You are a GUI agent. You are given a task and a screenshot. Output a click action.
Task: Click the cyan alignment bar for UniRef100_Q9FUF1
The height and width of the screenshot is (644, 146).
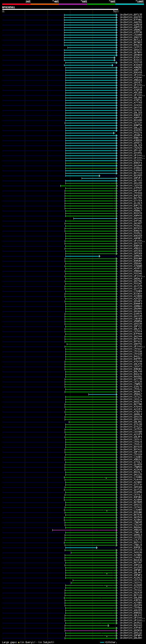pyautogui.click(x=99, y=178)
